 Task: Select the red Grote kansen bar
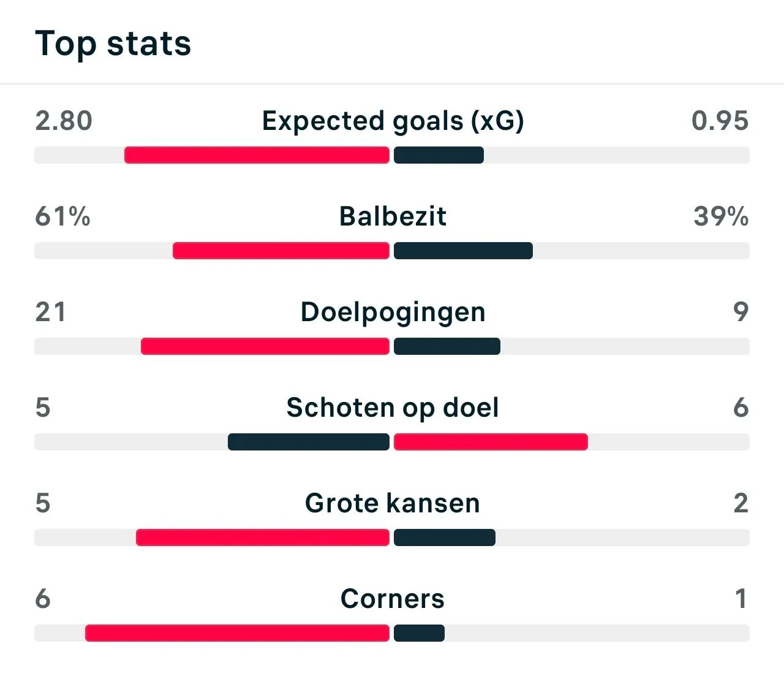tap(263, 537)
